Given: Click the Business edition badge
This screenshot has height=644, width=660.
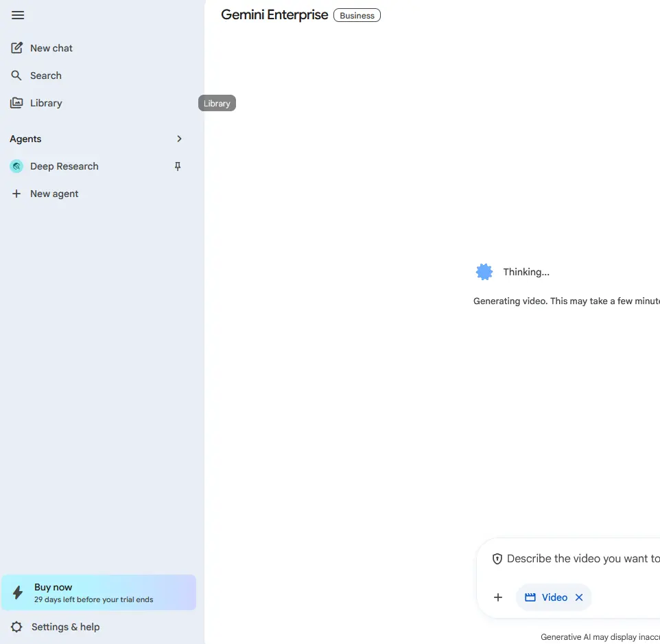Looking at the screenshot, I should click(357, 16).
